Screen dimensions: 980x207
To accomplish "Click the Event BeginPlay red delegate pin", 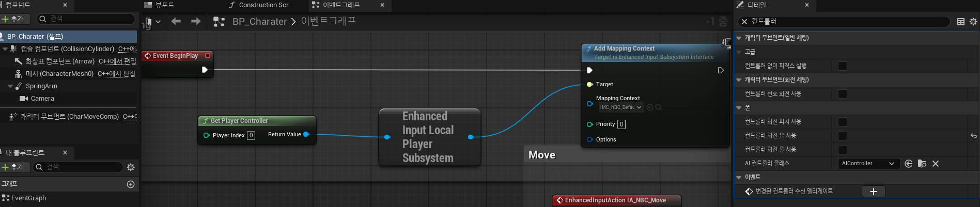I will pos(208,56).
